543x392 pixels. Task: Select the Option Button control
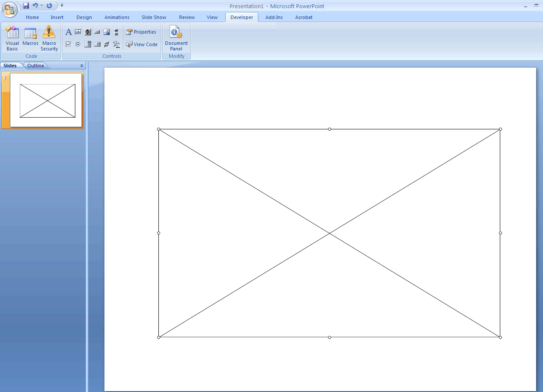tap(78, 44)
